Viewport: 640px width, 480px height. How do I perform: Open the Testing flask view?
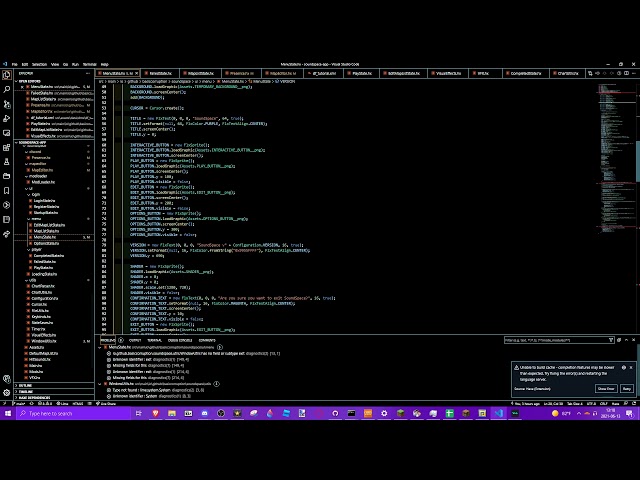coord(7,162)
